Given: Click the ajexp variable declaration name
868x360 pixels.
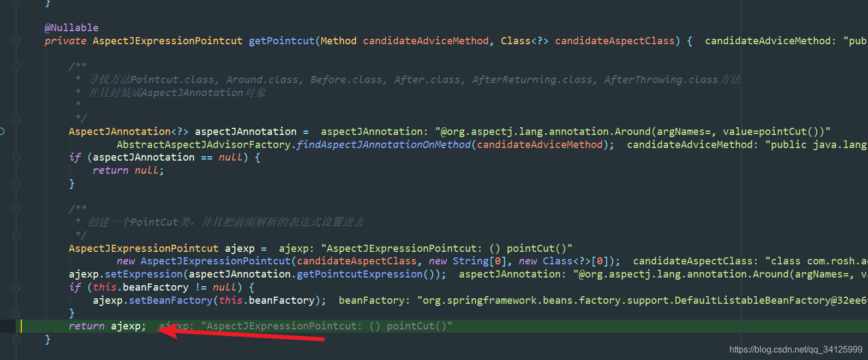Looking at the screenshot, I should [240, 249].
